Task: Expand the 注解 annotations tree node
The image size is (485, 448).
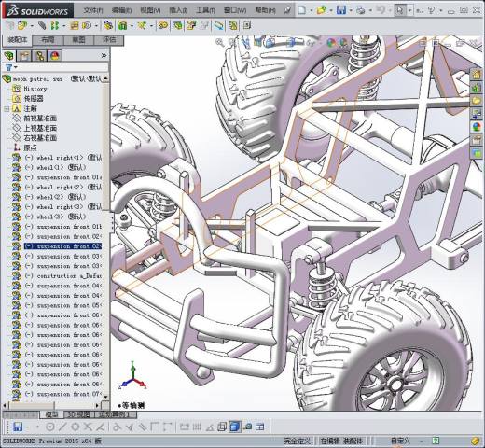Action: [x=7, y=108]
